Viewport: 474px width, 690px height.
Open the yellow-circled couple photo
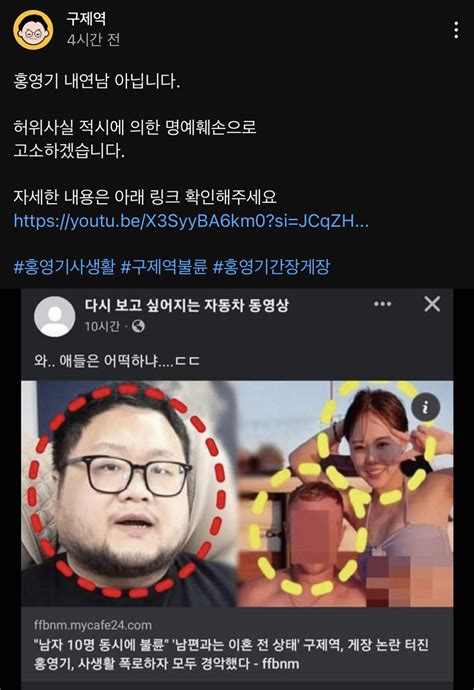pos(345,493)
